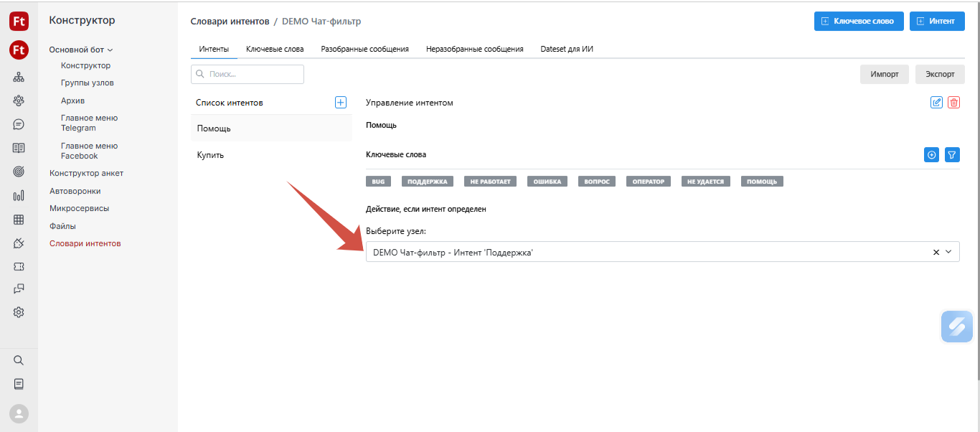Open the chat bubble icon in sidebar
This screenshot has height=432, width=980.
click(19, 124)
